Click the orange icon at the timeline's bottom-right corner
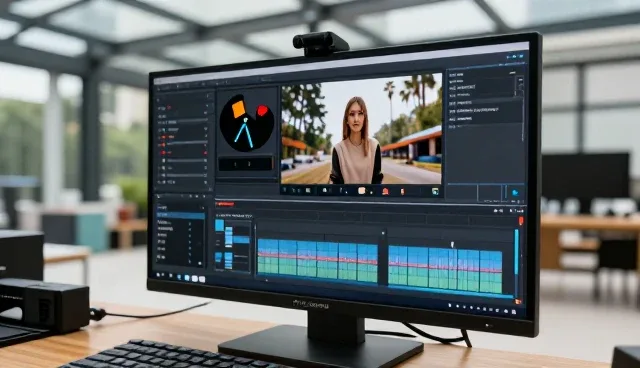 (x=518, y=302)
